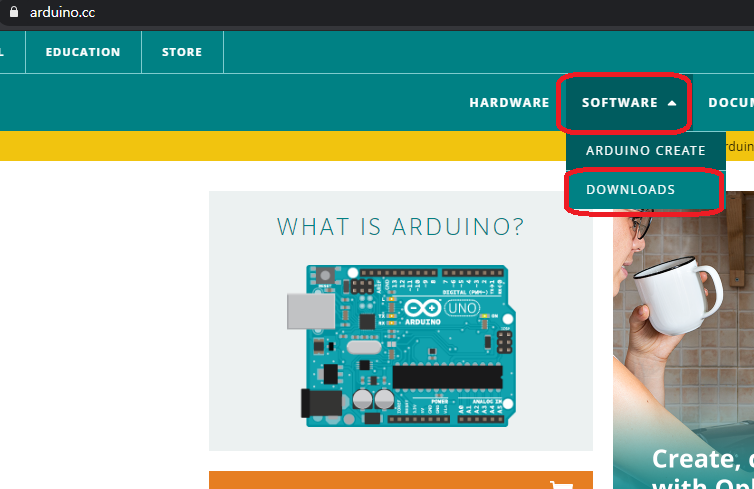
Task: Click the WHAT IS ARDUINO? heading
Action: (400, 226)
